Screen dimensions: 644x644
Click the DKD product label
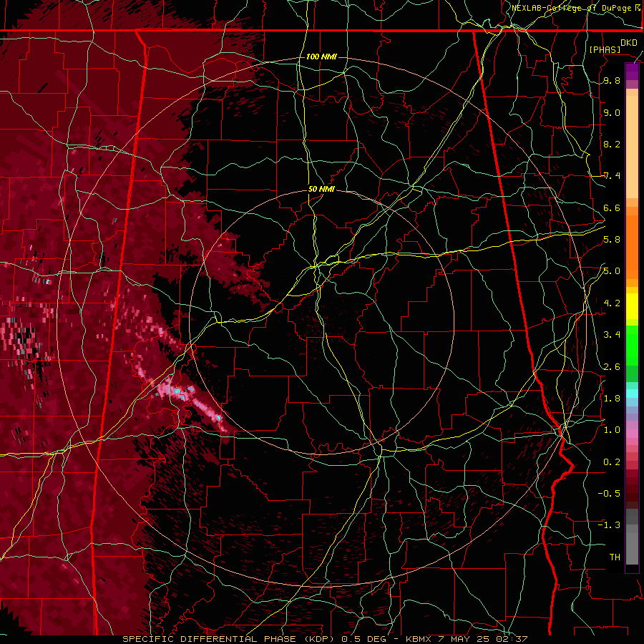coord(629,42)
